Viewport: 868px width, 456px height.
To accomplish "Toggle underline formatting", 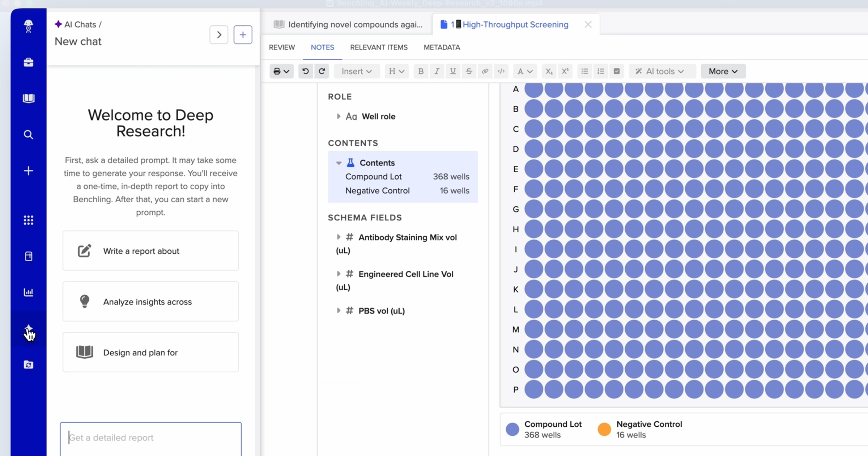I will tap(453, 71).
